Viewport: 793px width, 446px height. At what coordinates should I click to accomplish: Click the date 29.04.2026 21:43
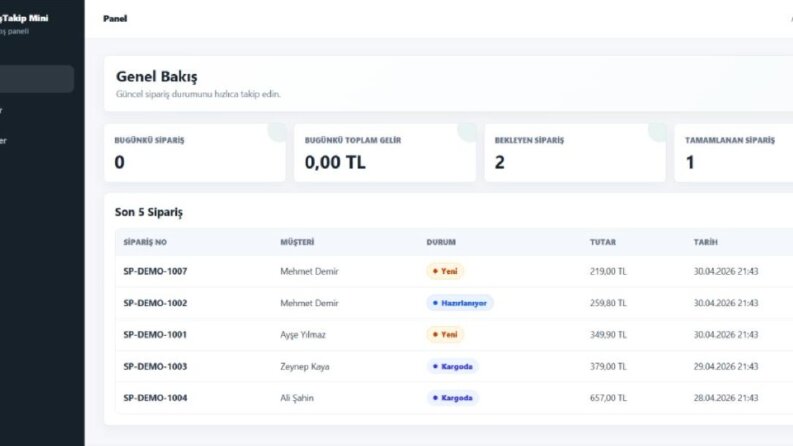click(x=726, y=367)
